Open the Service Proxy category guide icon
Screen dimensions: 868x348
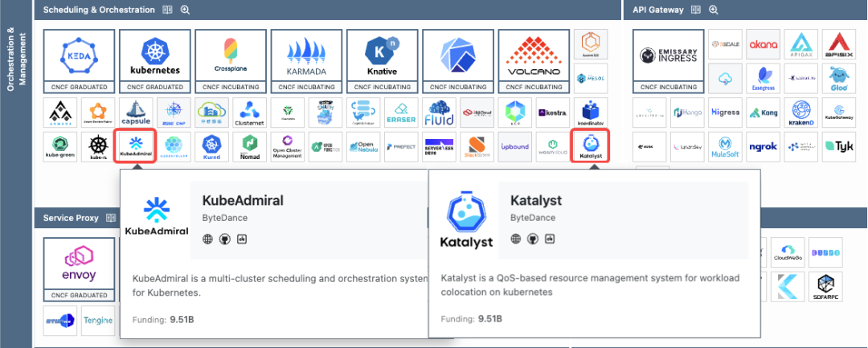click(111, 218)
